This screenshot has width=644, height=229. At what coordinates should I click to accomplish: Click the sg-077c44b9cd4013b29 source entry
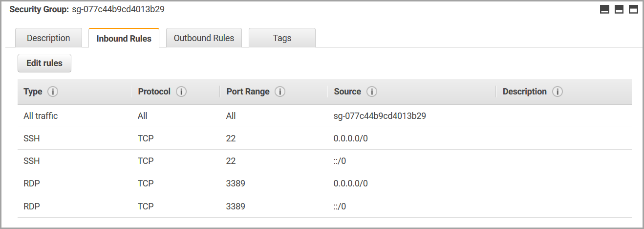(376, 116)
